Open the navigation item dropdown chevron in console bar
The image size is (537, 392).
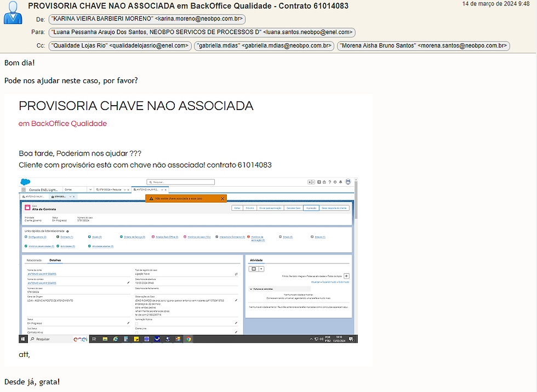[x=90, y=189]
